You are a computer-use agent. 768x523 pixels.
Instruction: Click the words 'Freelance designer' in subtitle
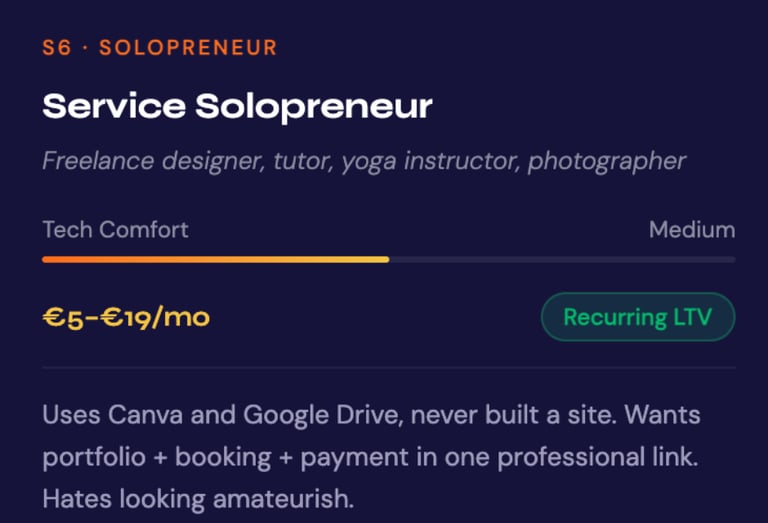[x=153, y=161]
